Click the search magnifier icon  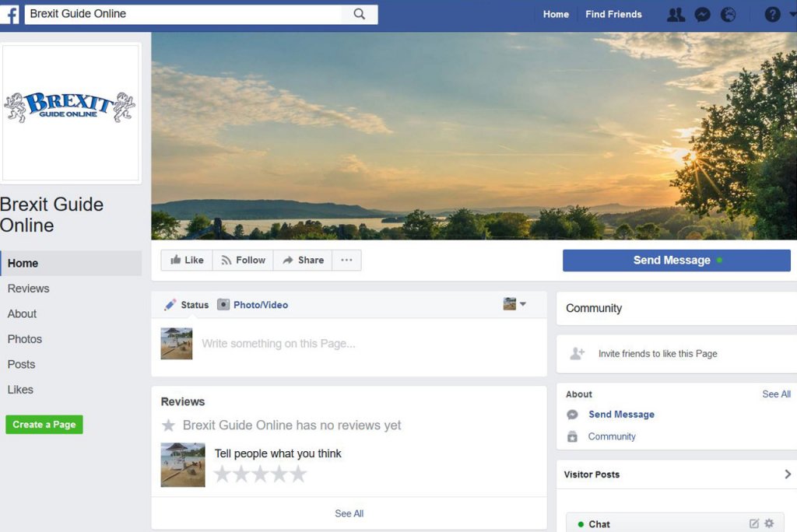tap(360, 14)
